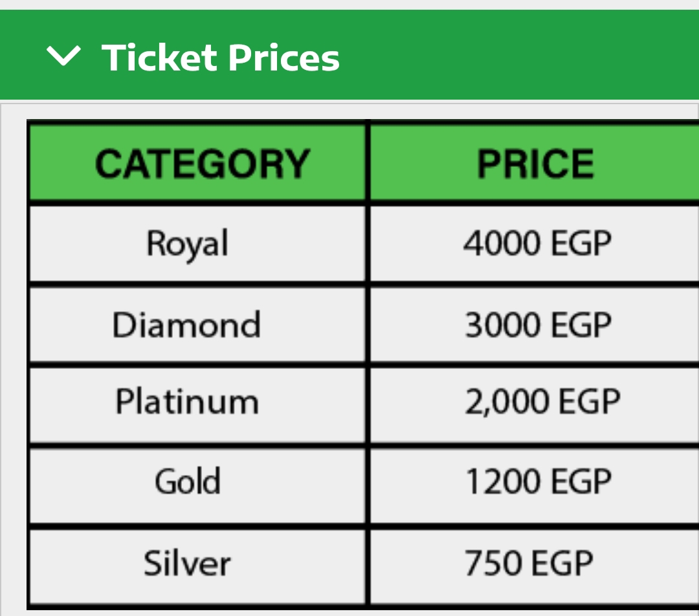Select the Royal category cell
Screen dimensions: 699x616
point(188,245)
